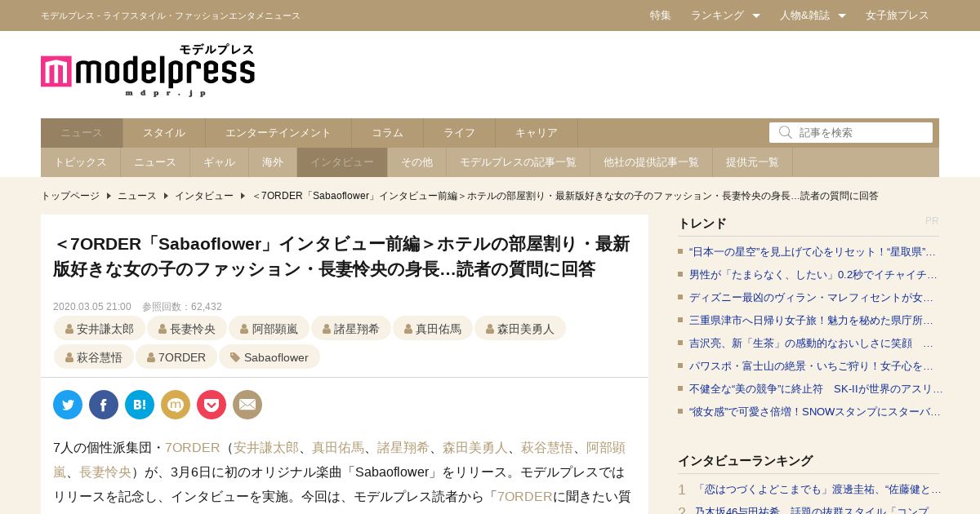980x514 pixels.
Task: Open ギャル sub-navigation item
Action: (219, 162)
